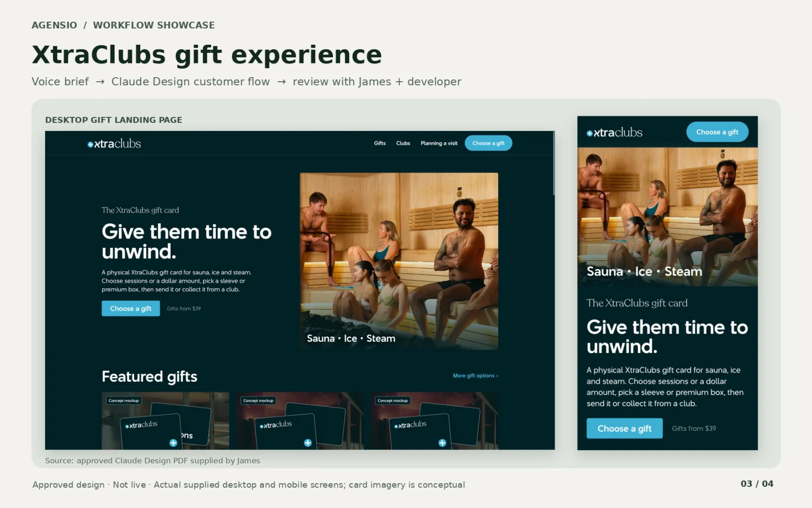This screenshot has width=812, height=508.
Task: Open the Clubs nav item
Action: (x=403, y=143)
